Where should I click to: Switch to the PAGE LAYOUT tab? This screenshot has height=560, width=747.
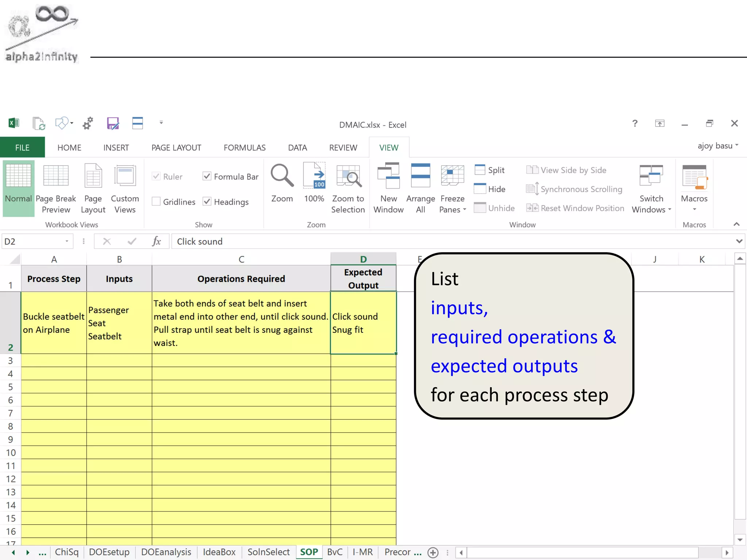click(176, 148)
